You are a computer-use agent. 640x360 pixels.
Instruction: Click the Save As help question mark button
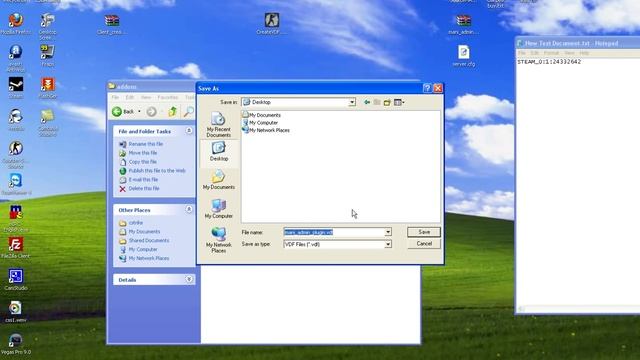point(427,88)
